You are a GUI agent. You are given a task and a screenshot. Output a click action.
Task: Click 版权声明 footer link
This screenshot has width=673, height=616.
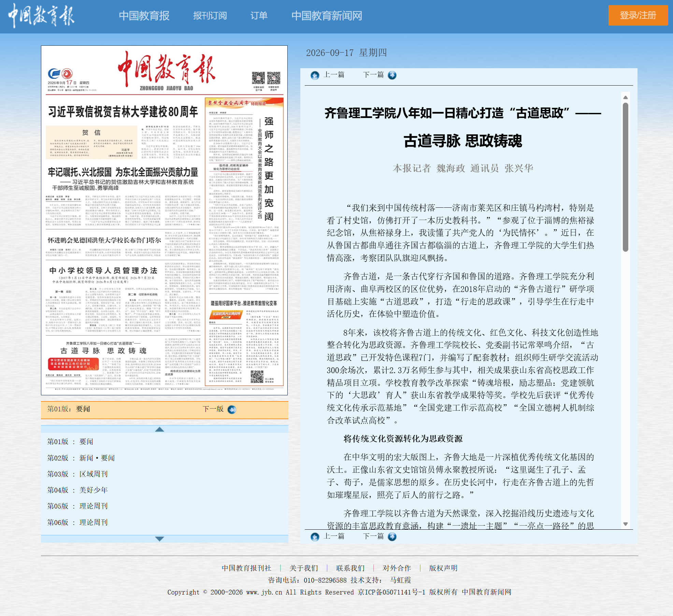[443, 568]
